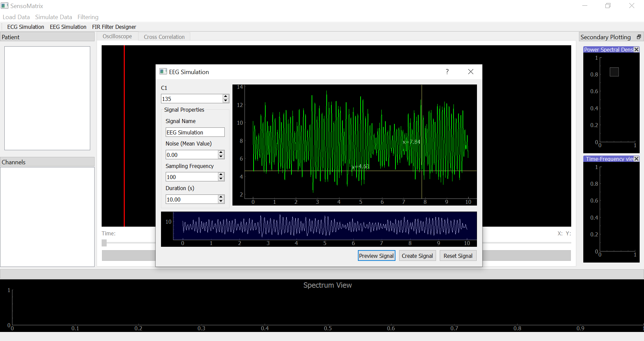Click the Preview Signal button
This screenshot has height=341, width=644.
pos(376,256)
